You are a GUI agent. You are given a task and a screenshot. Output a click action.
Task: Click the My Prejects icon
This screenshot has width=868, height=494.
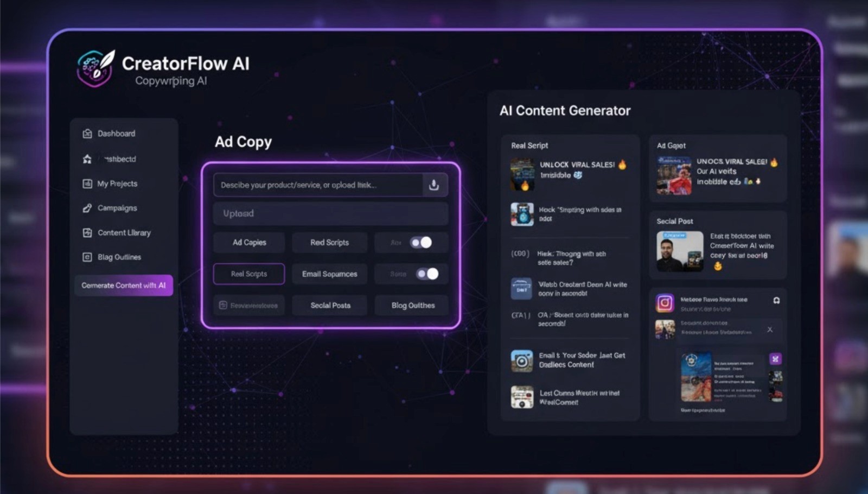87,183
